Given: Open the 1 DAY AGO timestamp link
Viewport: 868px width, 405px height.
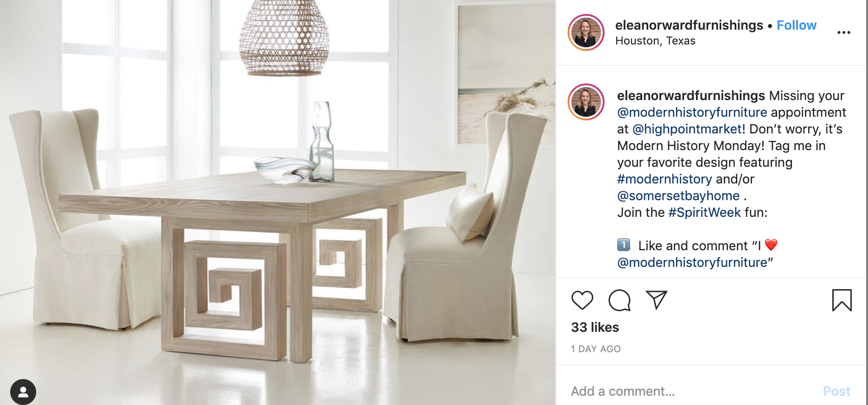Looking at the screenshot, I should 595,349.
